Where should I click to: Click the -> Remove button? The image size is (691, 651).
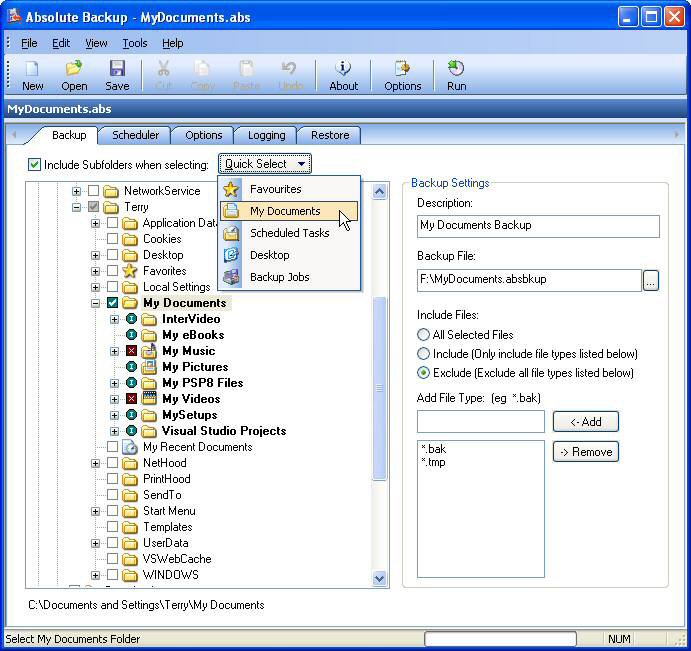[586, 452]
